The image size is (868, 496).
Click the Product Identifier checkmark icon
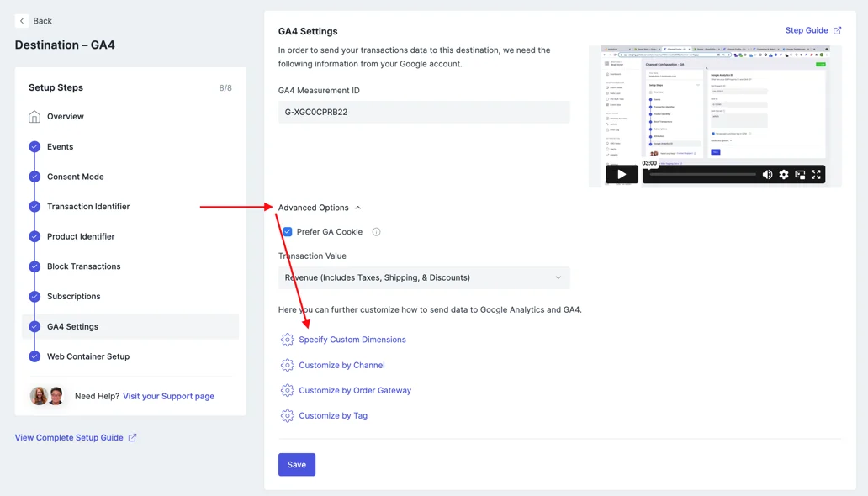34,236
